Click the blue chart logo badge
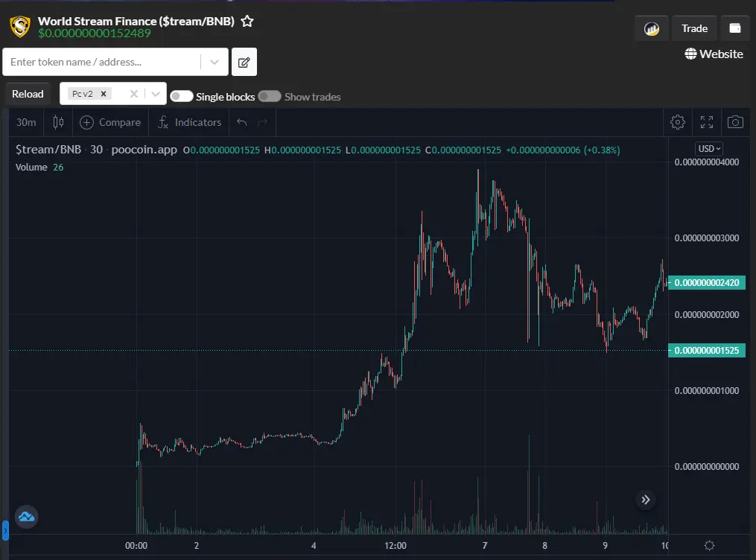756x560 pixels. click(27, 517)
